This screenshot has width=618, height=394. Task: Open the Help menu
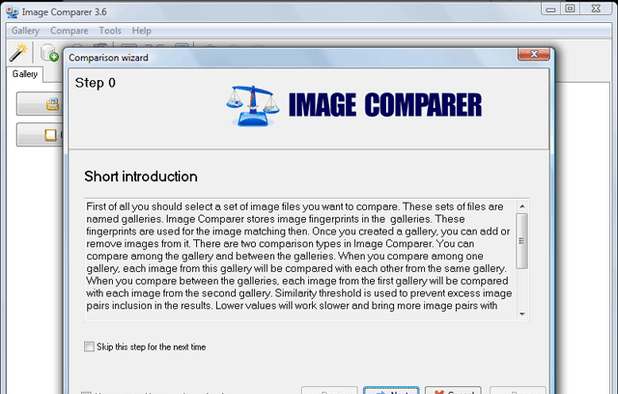141,31
